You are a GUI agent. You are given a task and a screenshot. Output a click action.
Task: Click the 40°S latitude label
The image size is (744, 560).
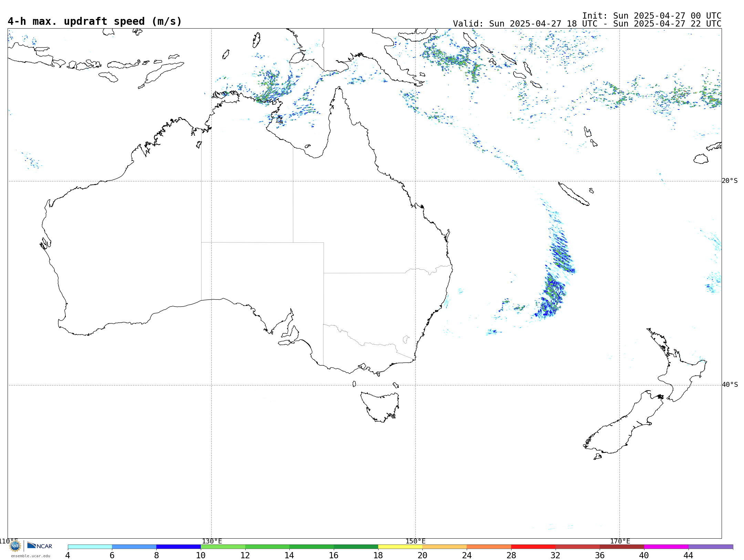730,385
